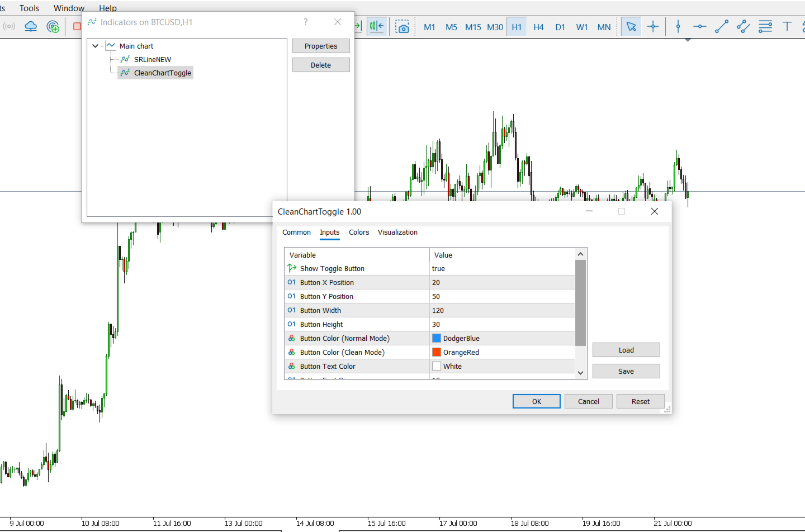805x532 pixels.
Task: Open the Colors tab in CleanChartToggle dialog
Action: tap(358, 232)
